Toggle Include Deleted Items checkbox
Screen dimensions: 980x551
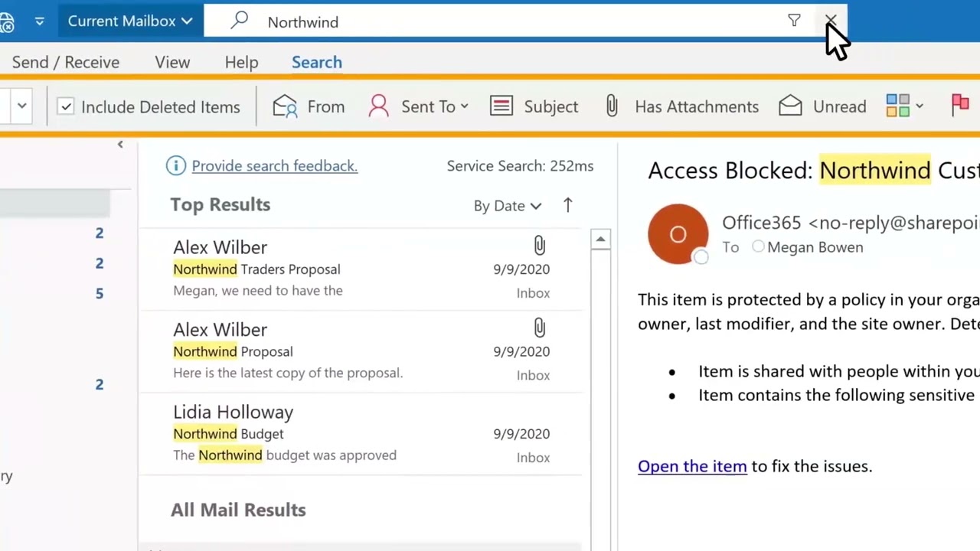tap(66, 106)
